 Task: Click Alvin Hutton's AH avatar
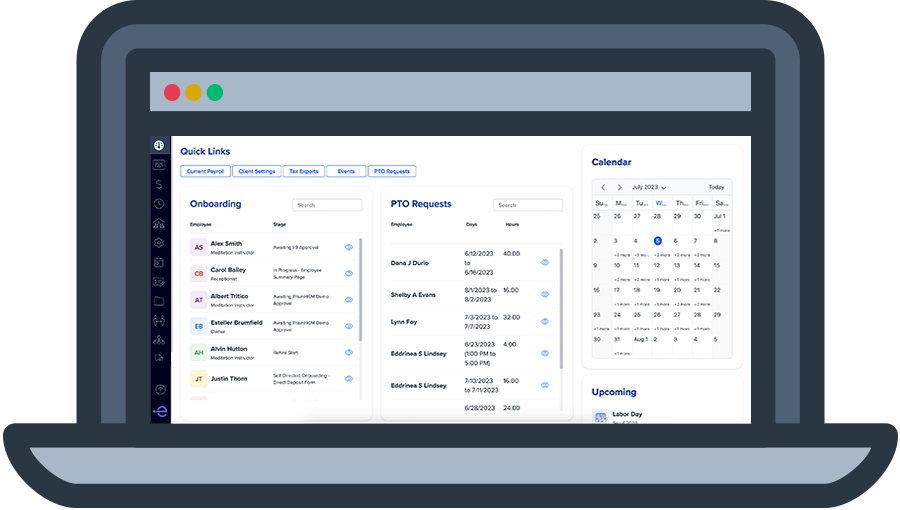[199, 353]
